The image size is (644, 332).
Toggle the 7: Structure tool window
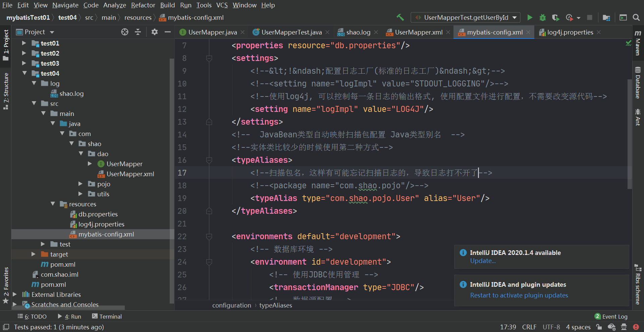pyautogui.click(x=6, y=91)
